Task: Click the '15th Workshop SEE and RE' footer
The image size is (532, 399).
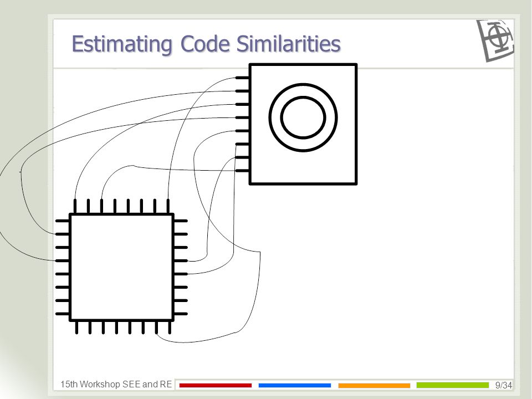Action: click(x=116, y=384)
